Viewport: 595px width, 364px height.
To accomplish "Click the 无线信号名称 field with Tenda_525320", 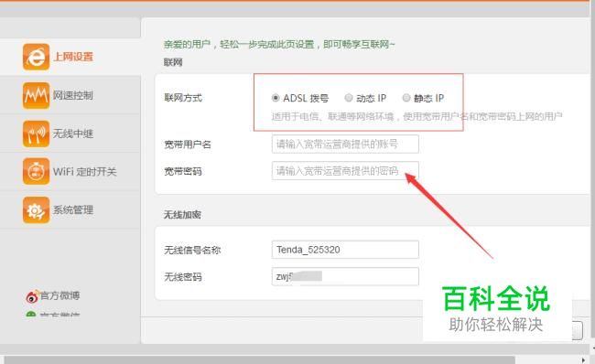I will coord(345,250).
